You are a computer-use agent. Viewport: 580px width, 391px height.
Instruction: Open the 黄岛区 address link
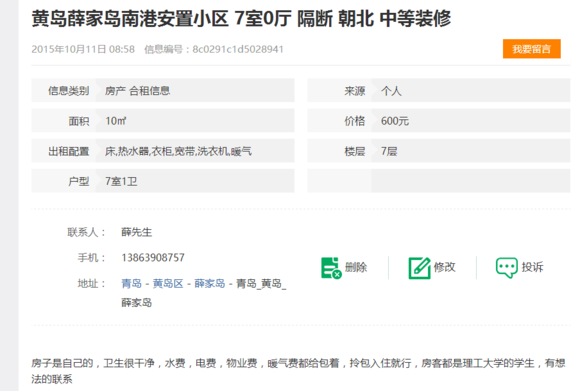pos(168,284)
